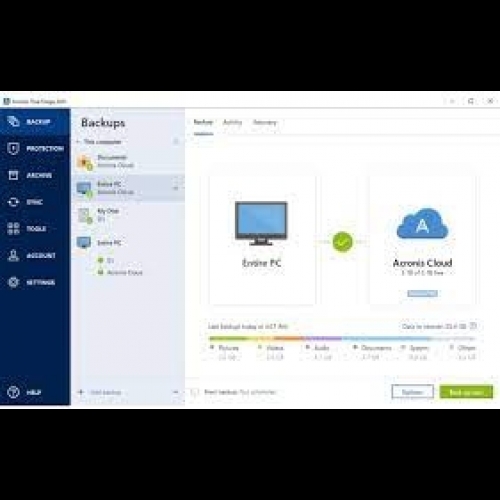This screenshot has height=500, width=500.
Task: Click the Acronis Cloud title in destination tile
Action: tap(422, 263)
